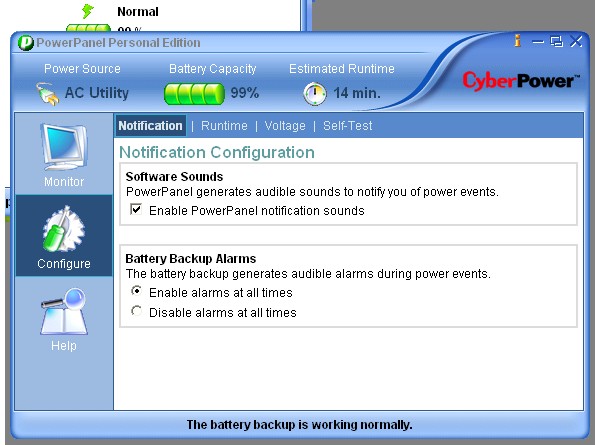Click the CyberPower logo

click(x=521, y=81)
